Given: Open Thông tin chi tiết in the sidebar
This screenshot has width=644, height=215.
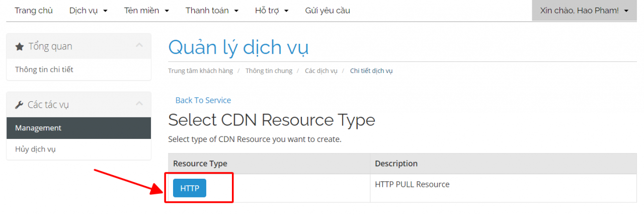Looking at the screenshot, I should (44, 69).
